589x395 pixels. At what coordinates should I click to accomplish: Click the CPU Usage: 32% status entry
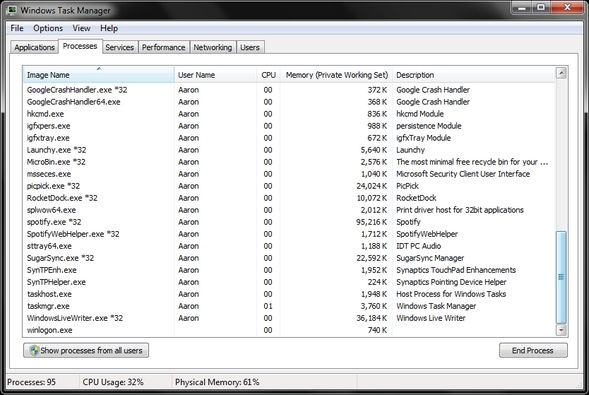(x=113, y=382)
